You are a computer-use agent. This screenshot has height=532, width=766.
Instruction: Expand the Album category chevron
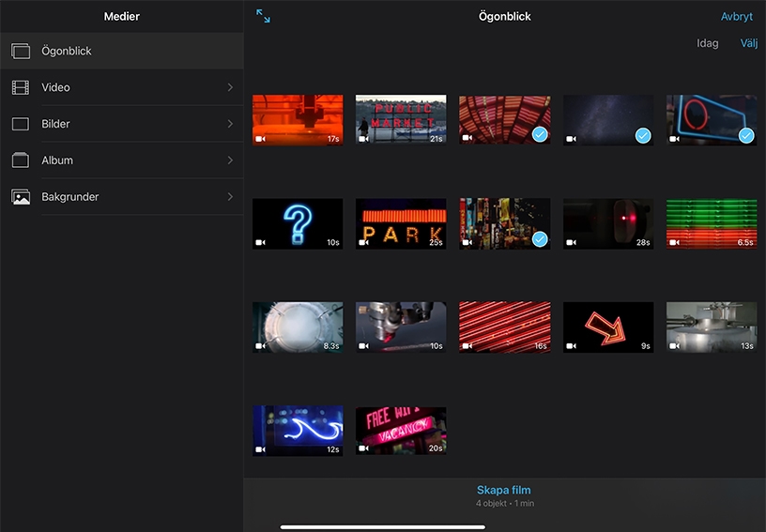click(230, 160)
